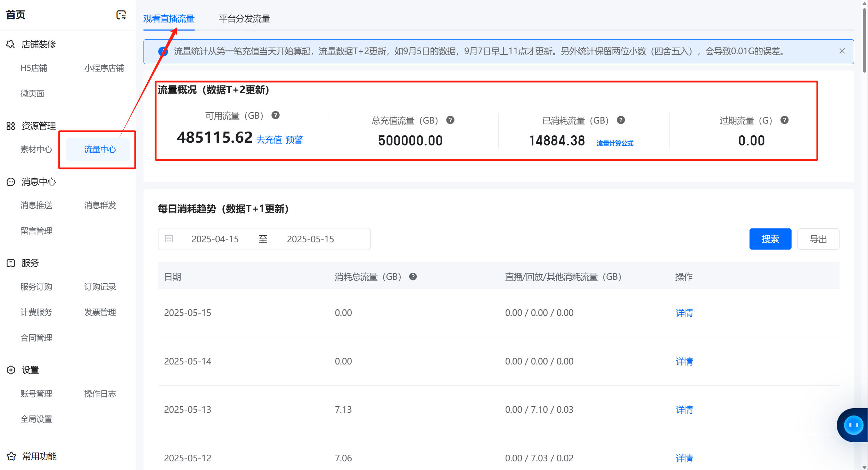868x470 pixels.
Task: Open the 微页面 menu item
Action: coord(32,93)
